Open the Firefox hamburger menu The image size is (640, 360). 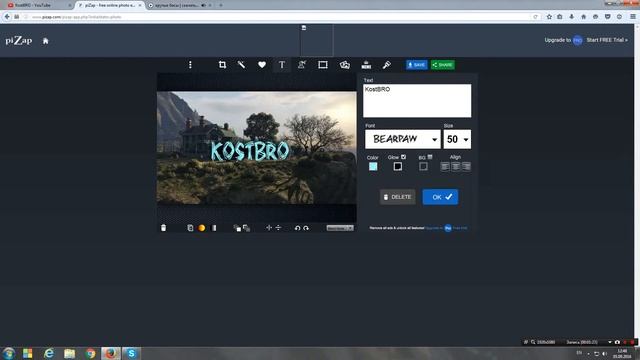click(x=633, y=17)
